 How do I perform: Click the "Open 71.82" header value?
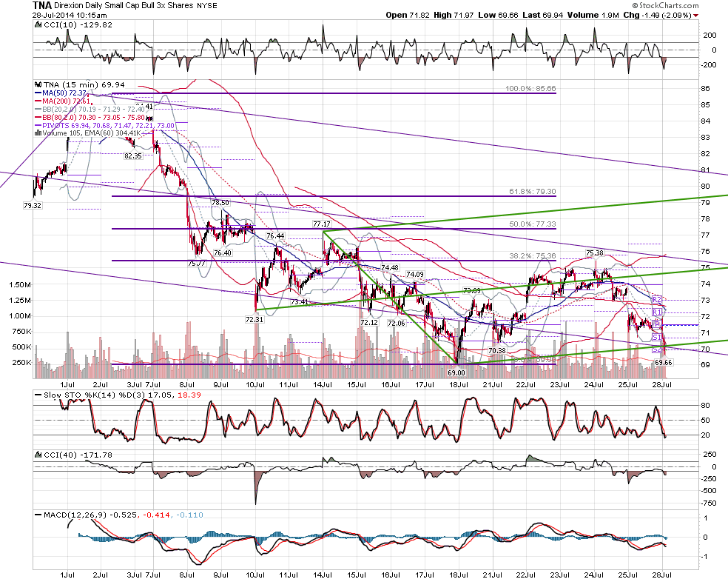408,16
